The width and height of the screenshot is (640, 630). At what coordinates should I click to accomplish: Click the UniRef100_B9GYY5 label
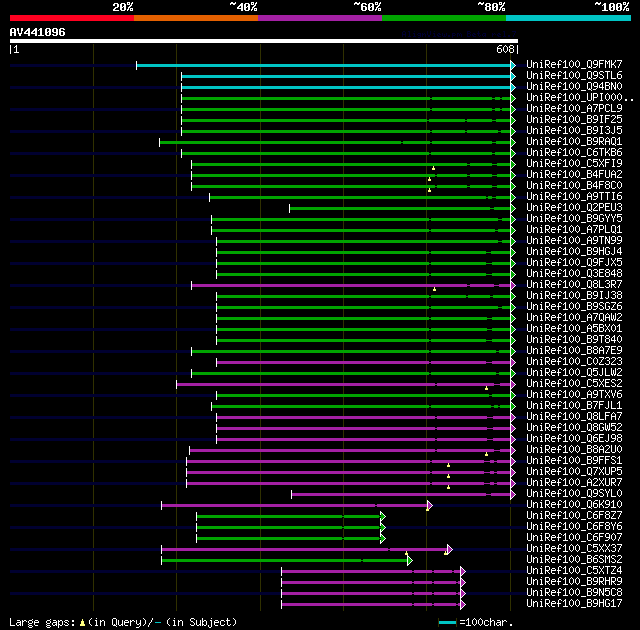click(574, 219)
